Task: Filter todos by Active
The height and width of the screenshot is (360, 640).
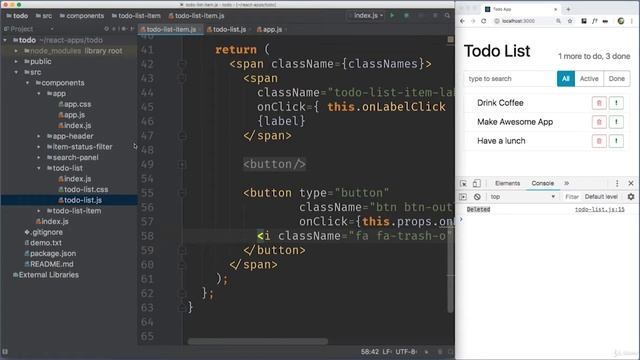Action: click(589, 79)
